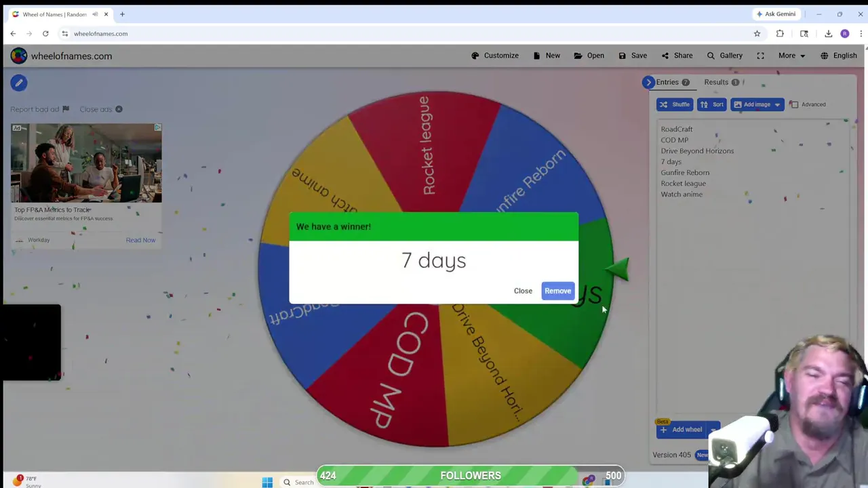This screenshot has height=488, width=868.
Task: Open browser extensions puzzle icon
Action: click(x=780, y=33)
